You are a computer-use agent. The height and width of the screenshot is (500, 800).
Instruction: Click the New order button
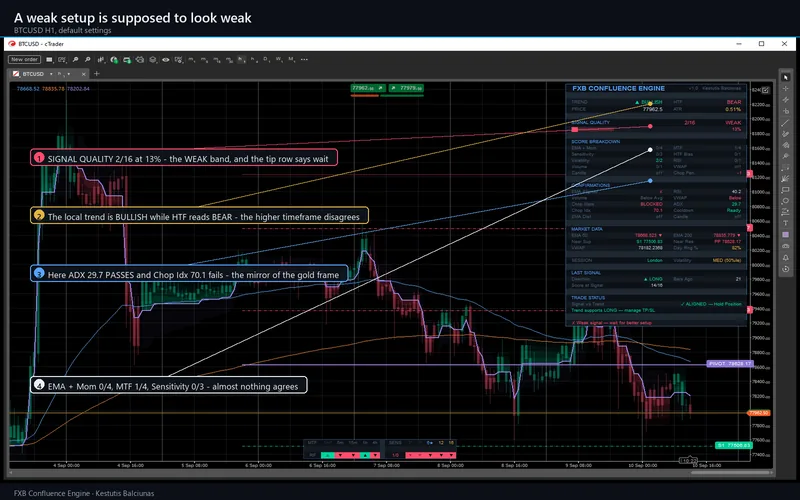coord(24,60)
